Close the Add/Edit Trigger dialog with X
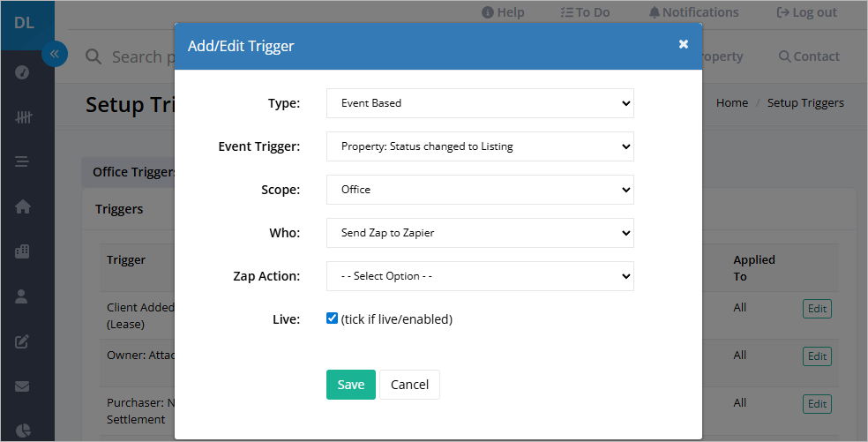 684,44
